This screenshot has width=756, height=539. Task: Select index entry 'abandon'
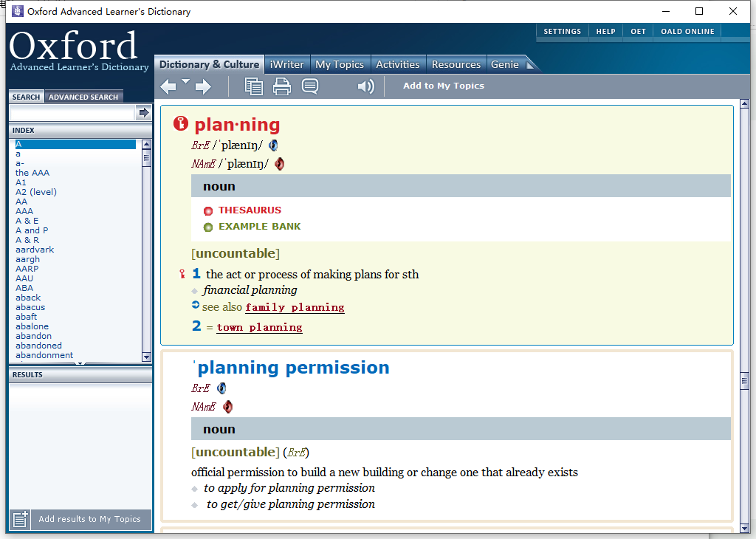pos(33,336)
